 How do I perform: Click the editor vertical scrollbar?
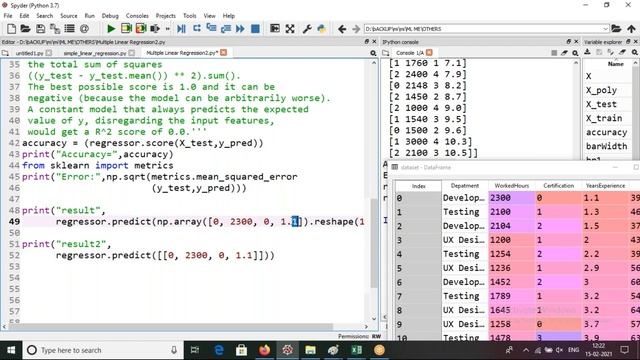374,243
